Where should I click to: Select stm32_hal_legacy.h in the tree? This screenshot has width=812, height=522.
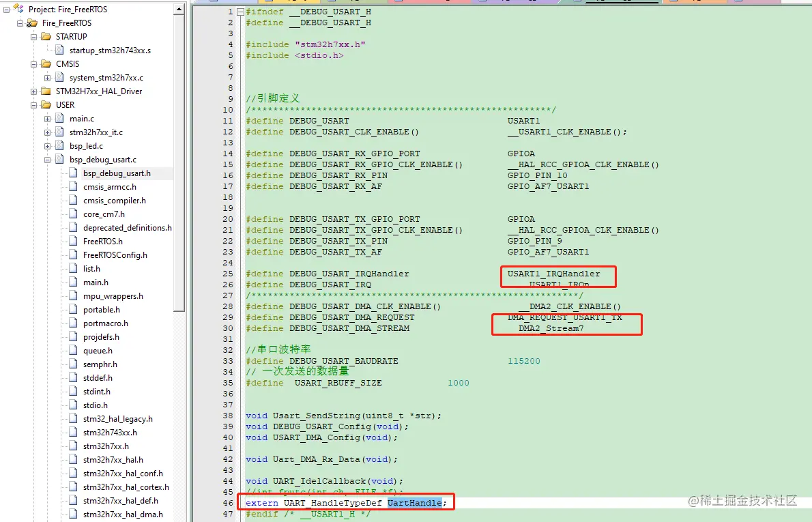[x=117, y=419]
